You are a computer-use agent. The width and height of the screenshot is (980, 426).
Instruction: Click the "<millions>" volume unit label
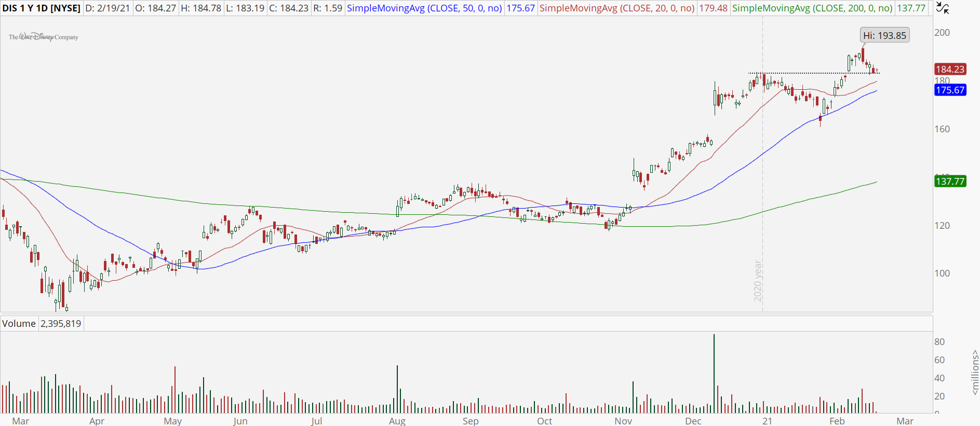[x=975, y=372]
